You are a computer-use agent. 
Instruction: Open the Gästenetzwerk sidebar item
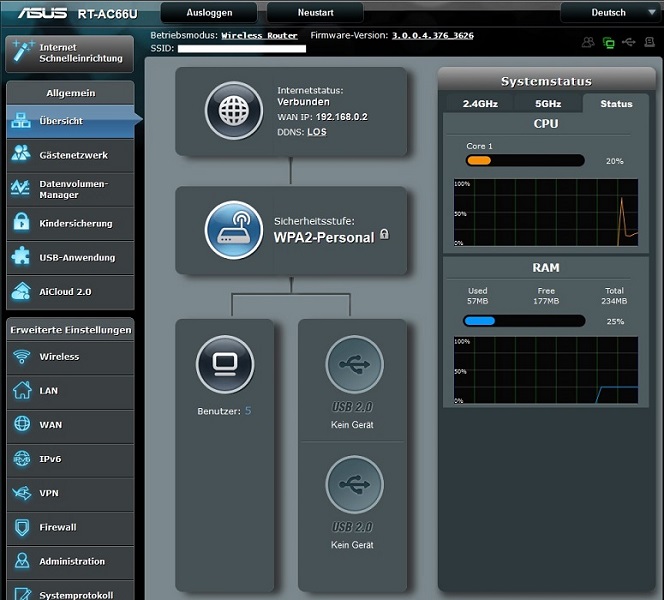pyautogui.click(x=70, y=155)
